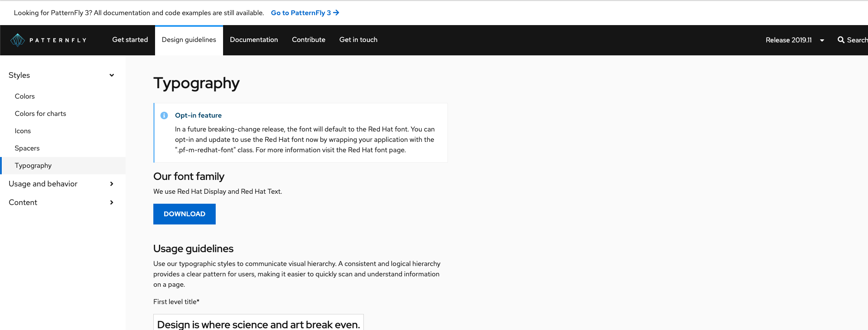
Task: Click the Contribute menu item
Action: [x=308, y=40]
